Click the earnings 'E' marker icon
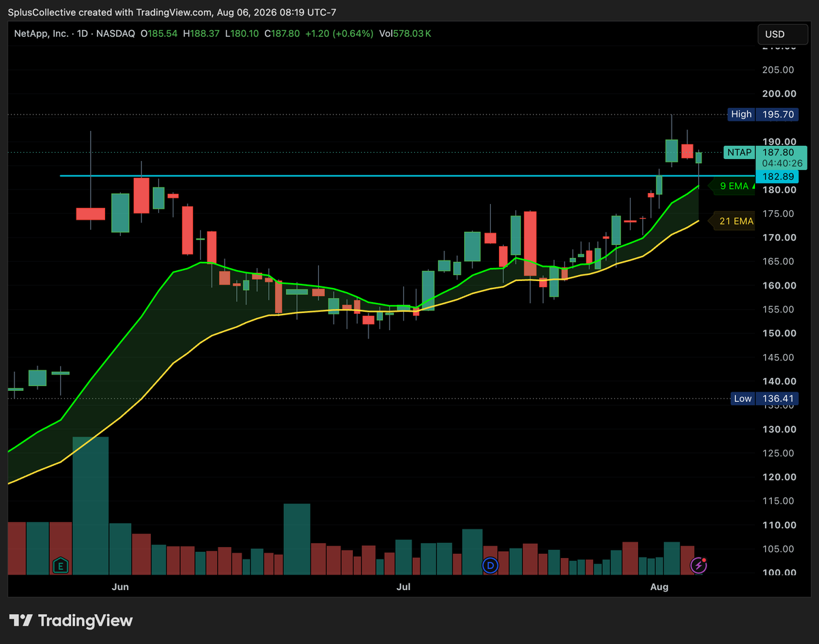819x644 pixels. pyautogui.click(x=61, y=565)
